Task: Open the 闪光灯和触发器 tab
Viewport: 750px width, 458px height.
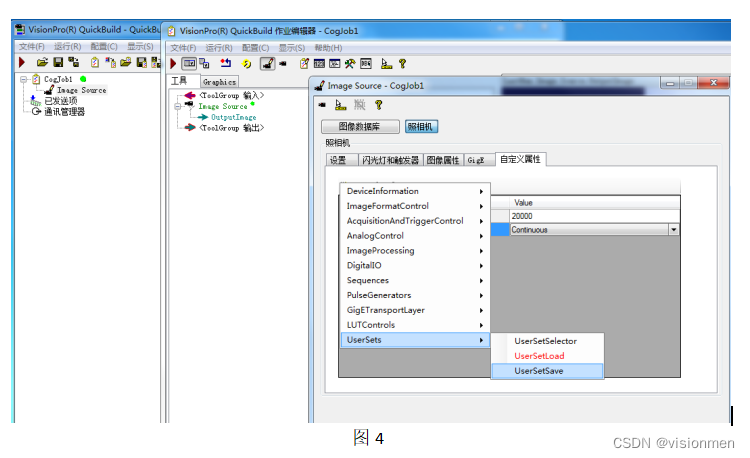Action: coord(390,160)
